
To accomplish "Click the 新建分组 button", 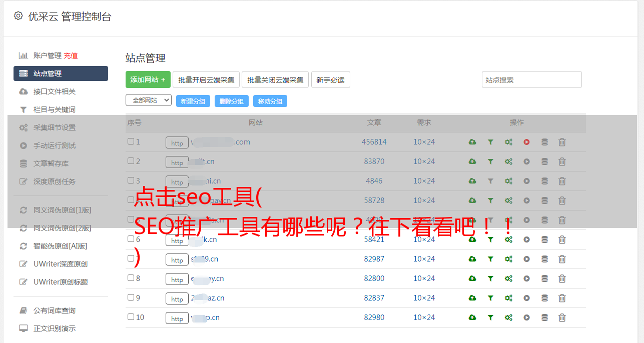I will (x=193, y=101).
